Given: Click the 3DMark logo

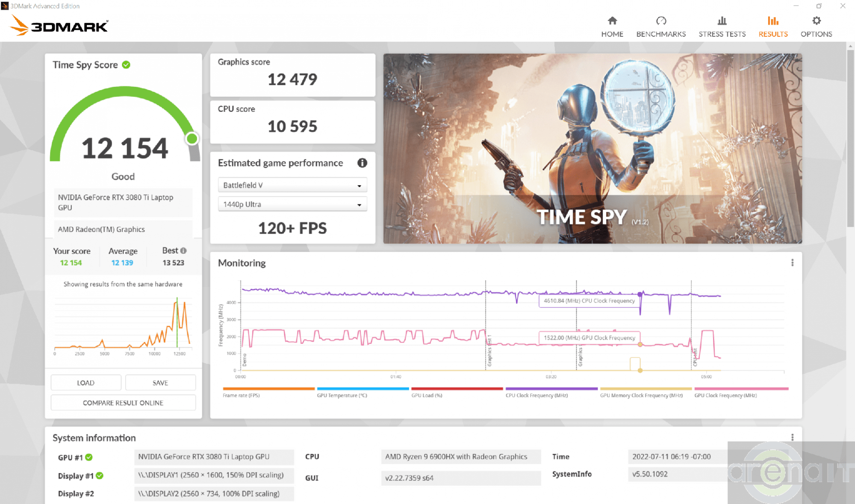Looking at the screenshot, I should pos(60,26).
